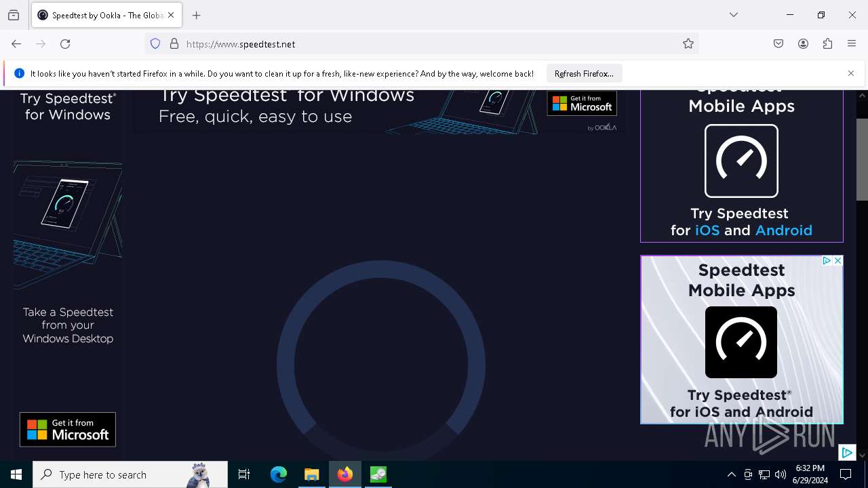Go back to previous page
The height and width of the screenshot is (488, 868).
point(16,44)
